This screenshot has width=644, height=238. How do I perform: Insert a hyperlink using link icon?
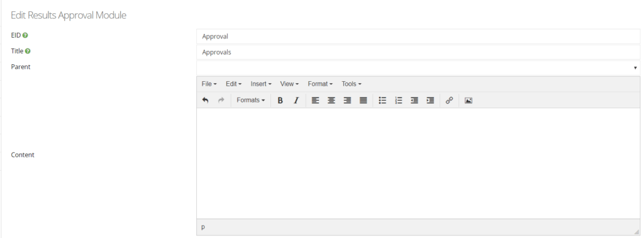(449, 100)
